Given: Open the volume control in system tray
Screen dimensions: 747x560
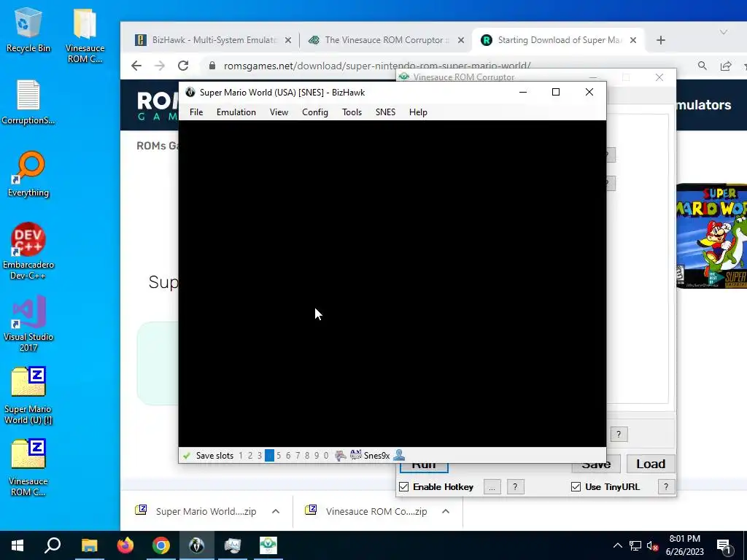Looking at the screenshot, I should tap(653, 545).
